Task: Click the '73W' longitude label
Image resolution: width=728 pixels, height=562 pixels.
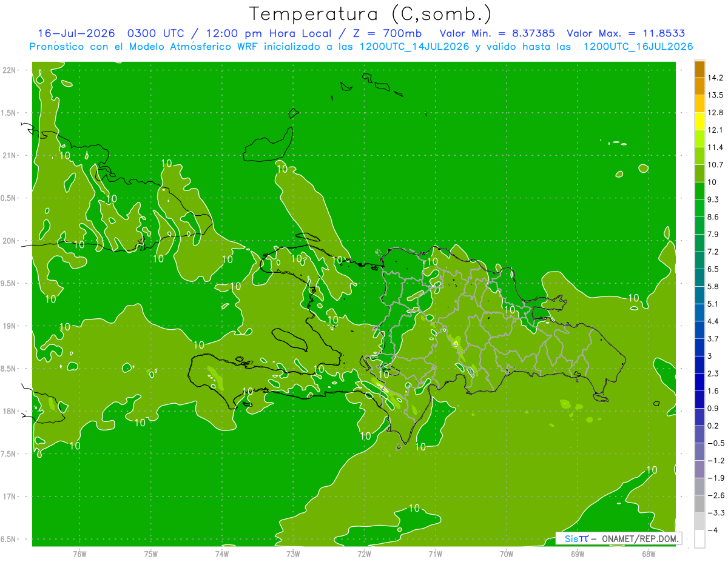Action: click(x=293, y=554)
